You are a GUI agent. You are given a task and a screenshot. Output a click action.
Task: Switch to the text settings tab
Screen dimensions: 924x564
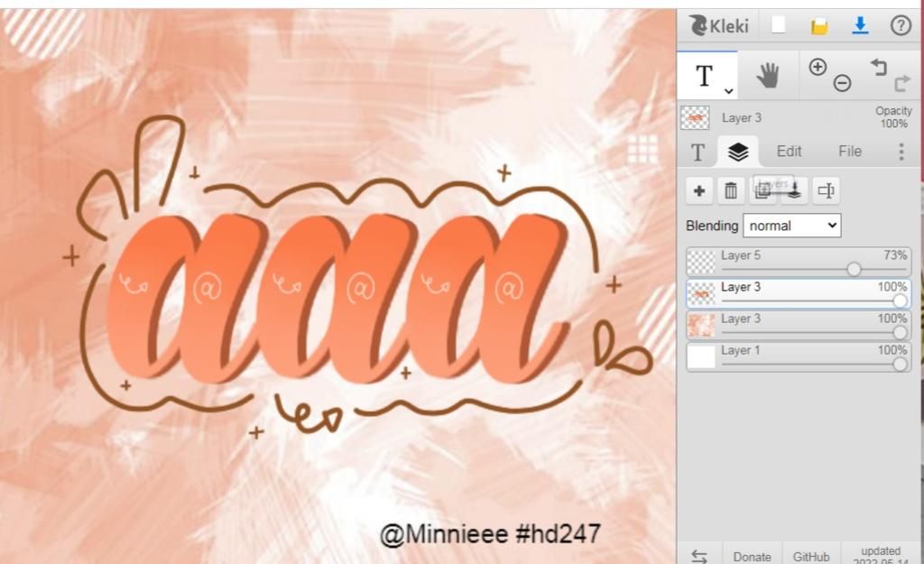pos(698,152)
